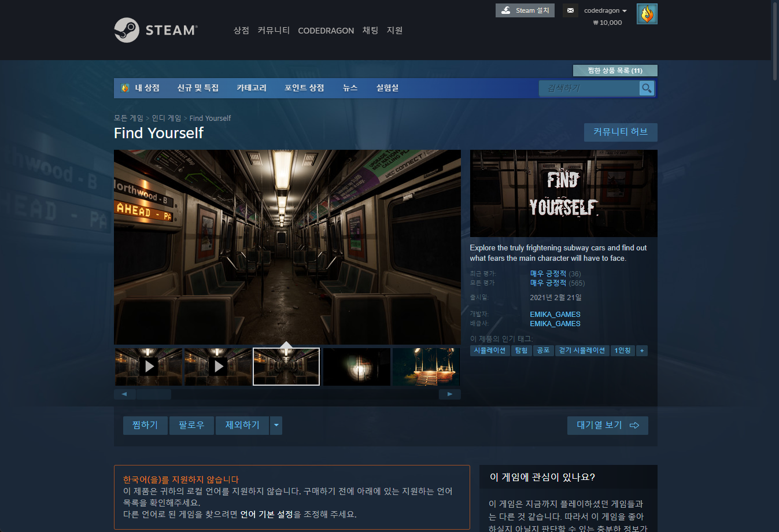
Task: Click the store search input field
Action: pyautogui.click(x=589, y=88)
